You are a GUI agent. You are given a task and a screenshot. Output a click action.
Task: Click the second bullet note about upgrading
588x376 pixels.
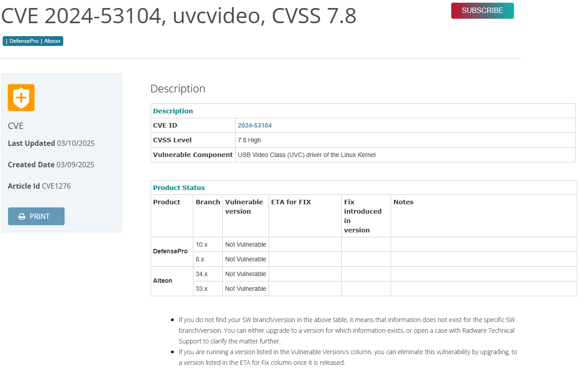coord(348,357)
